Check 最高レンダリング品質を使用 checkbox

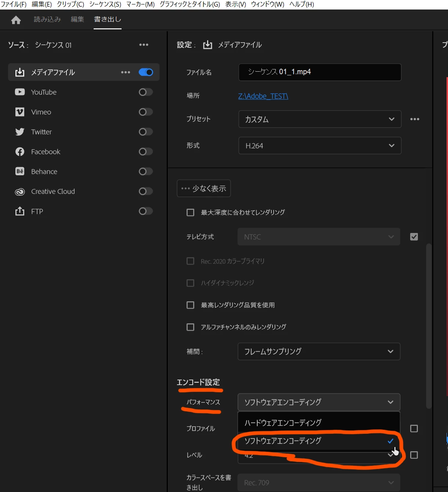[x=190, y=305]
